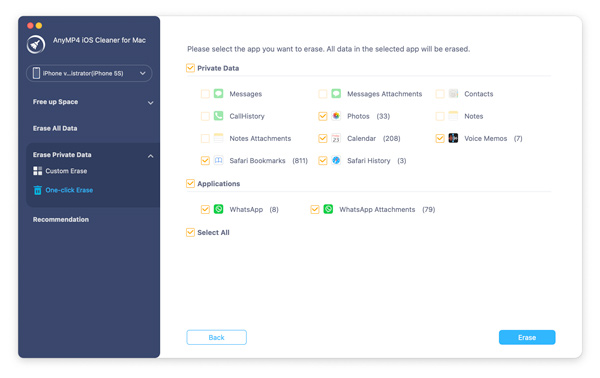The height and width of the screenshot is (378, 600).
Task: Click the Safari History label
Action: pos(369,161)
